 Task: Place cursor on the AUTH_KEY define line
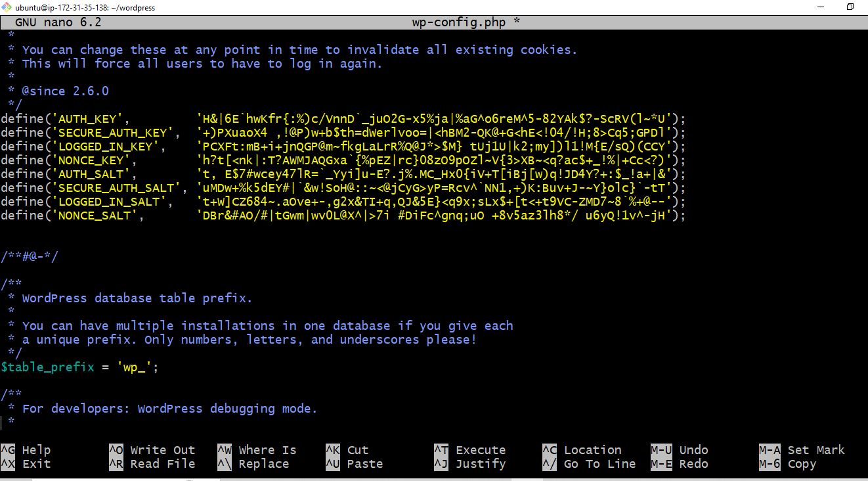(343, 119)
